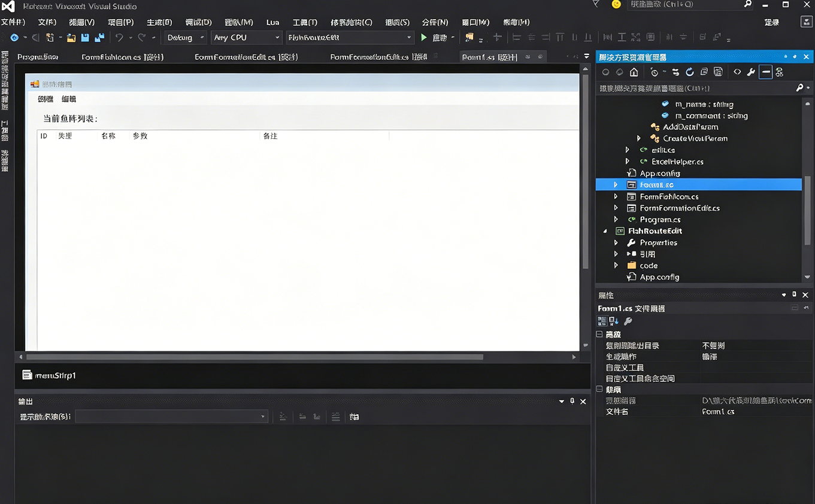This screenshot has width=815, height=504.
Task: Click the Refresh icon in Solution Explorer
Action: click(690, 72)
